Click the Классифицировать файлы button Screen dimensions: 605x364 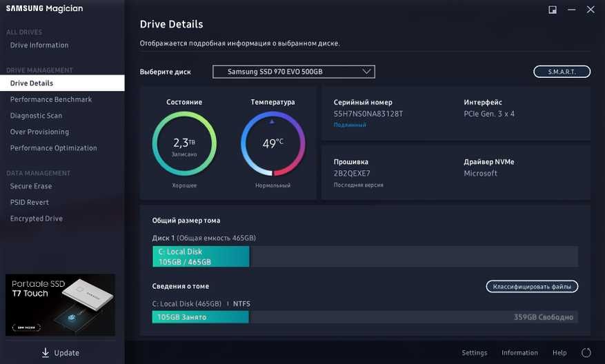point(532,287)
